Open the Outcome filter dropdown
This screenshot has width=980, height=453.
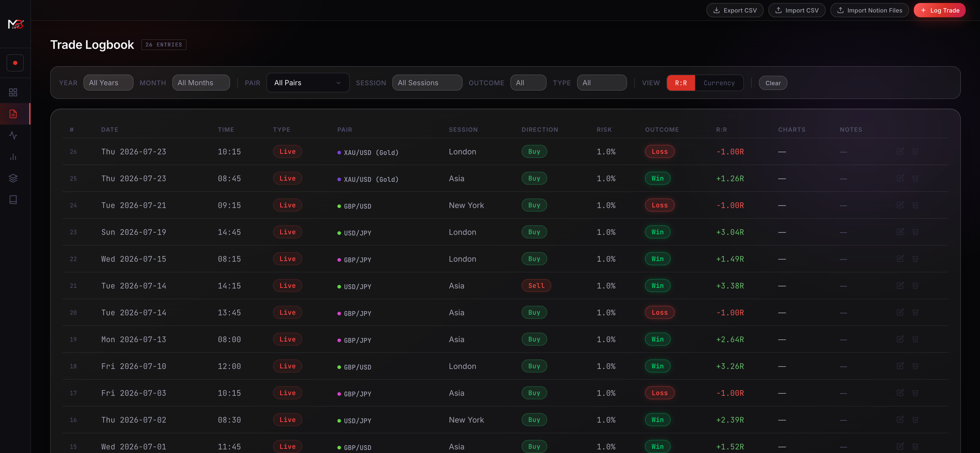(528, 83)
